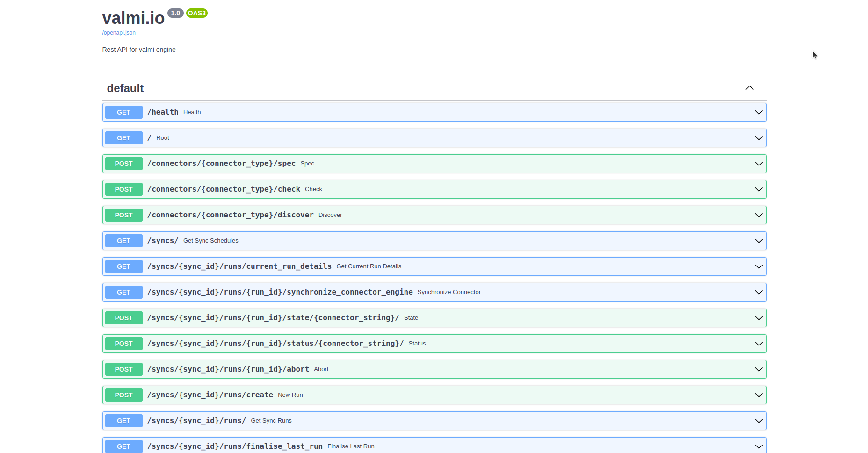Image resolution: width=868 pixels, height=453 pixels.
Task: Click POST badge for connectors spec
Action: [x=124, y=164]
